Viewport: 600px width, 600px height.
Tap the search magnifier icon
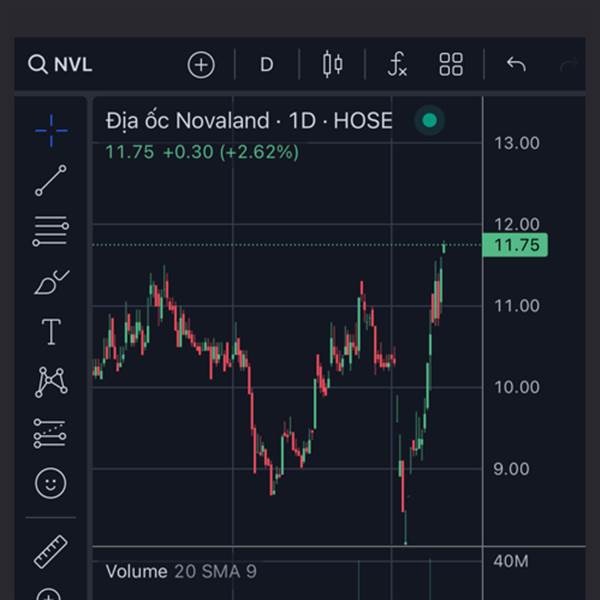coord(38,64)
